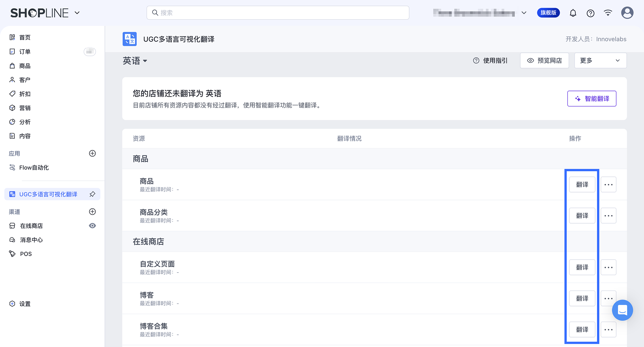Add a channel with the 渠道 plus icon
The width and height of the screenshot is (644, 347).
pos(92,212)
